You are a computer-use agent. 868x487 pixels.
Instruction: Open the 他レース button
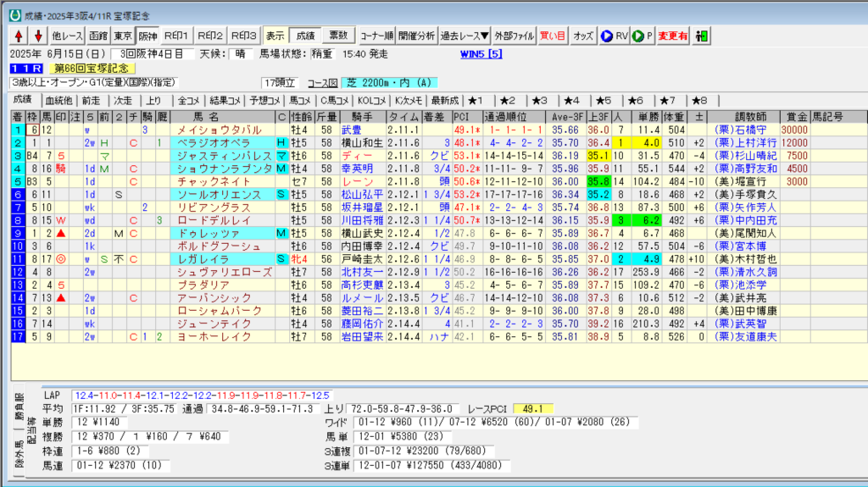point(67,36)
